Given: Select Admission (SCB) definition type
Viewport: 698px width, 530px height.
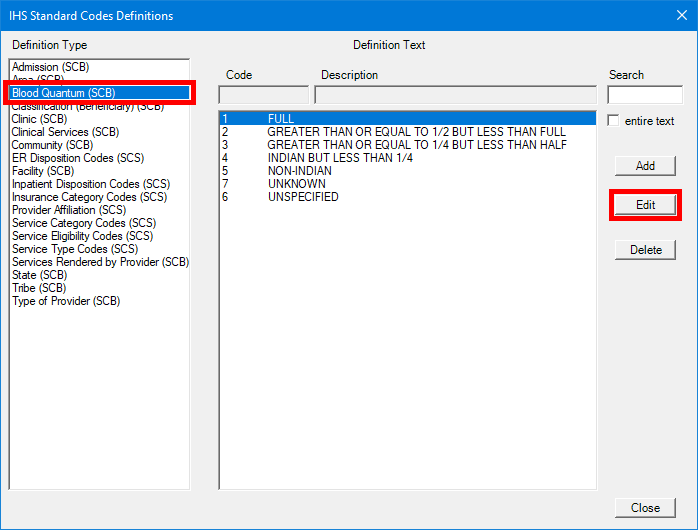Looking at the screenshot, I should click(x=48, y=67).
